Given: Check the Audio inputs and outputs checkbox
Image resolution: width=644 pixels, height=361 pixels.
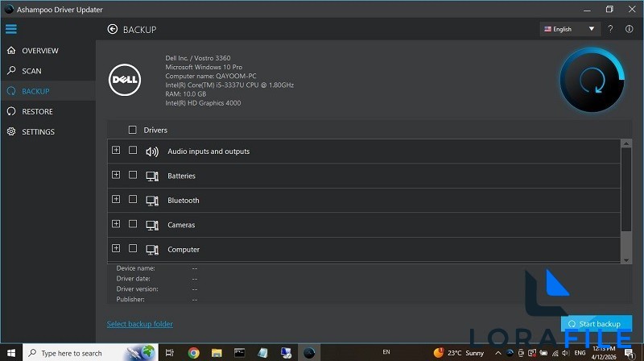Looking at the screenshot, I should tap(133, 150).
